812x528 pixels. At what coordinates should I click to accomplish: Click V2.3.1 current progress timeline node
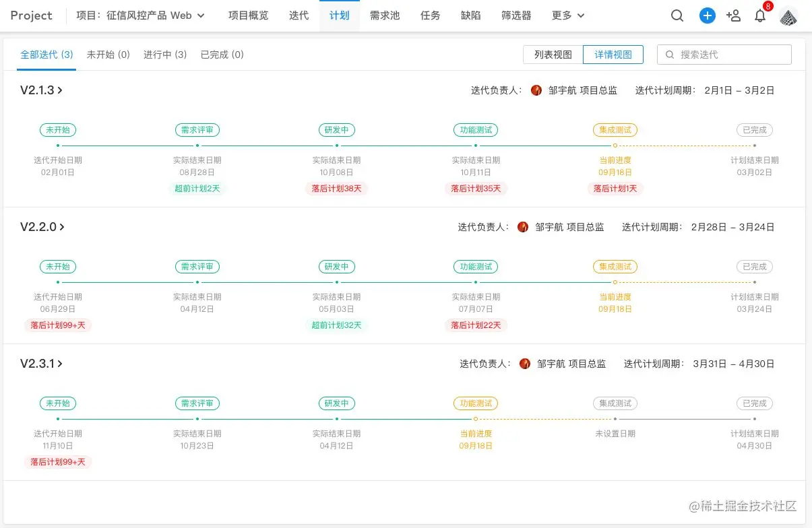pyautogui.click(x=476, y=419)
